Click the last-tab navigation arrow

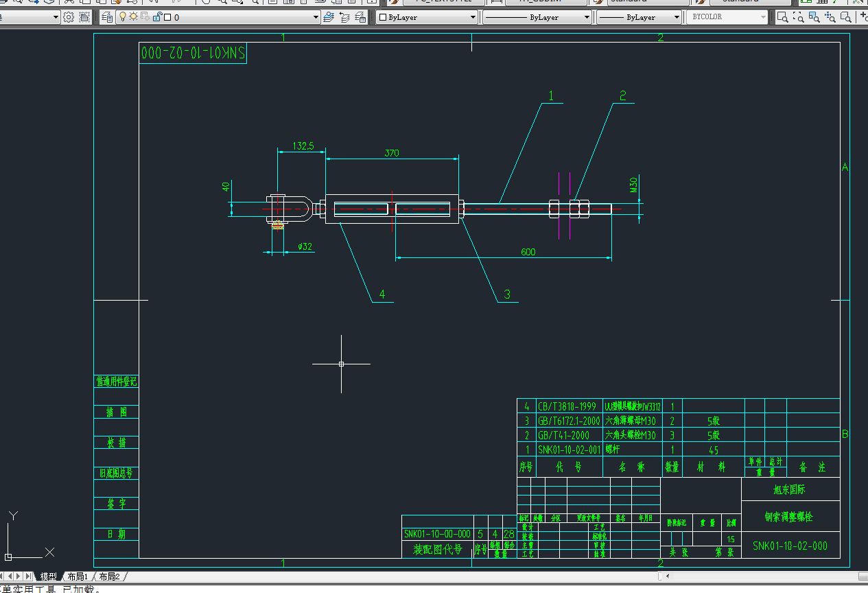[29, 577]
